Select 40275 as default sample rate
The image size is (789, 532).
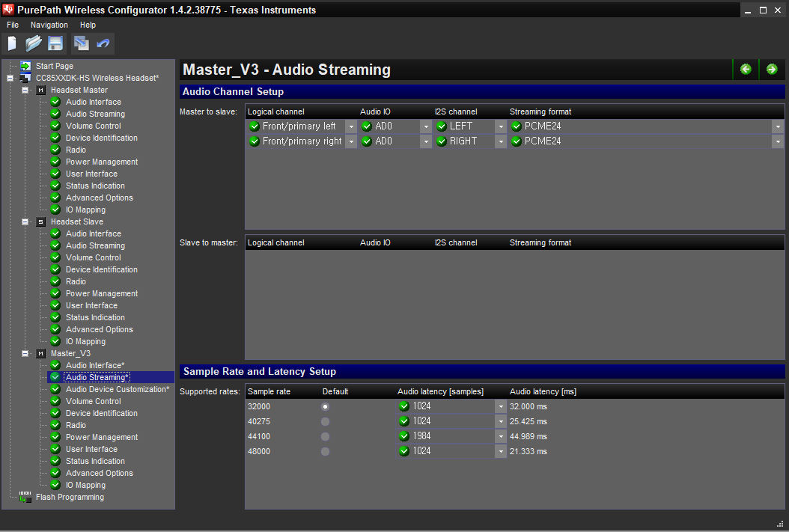[x=325, y=421]
